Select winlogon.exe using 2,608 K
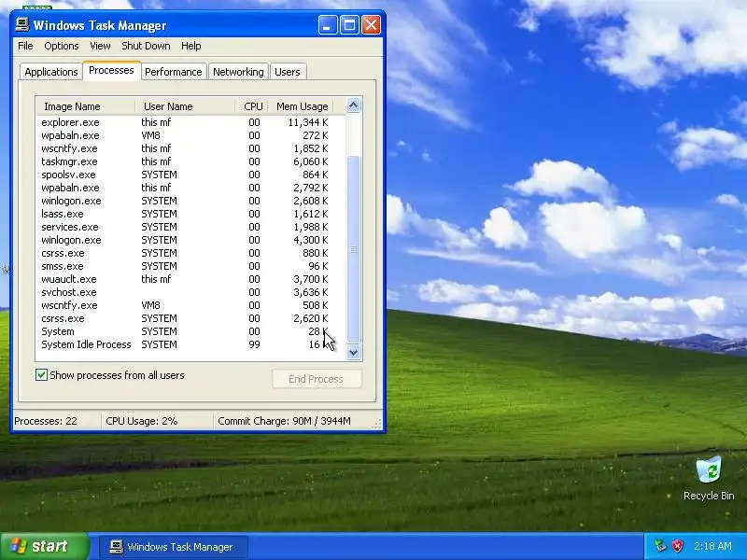 [190, 201]
